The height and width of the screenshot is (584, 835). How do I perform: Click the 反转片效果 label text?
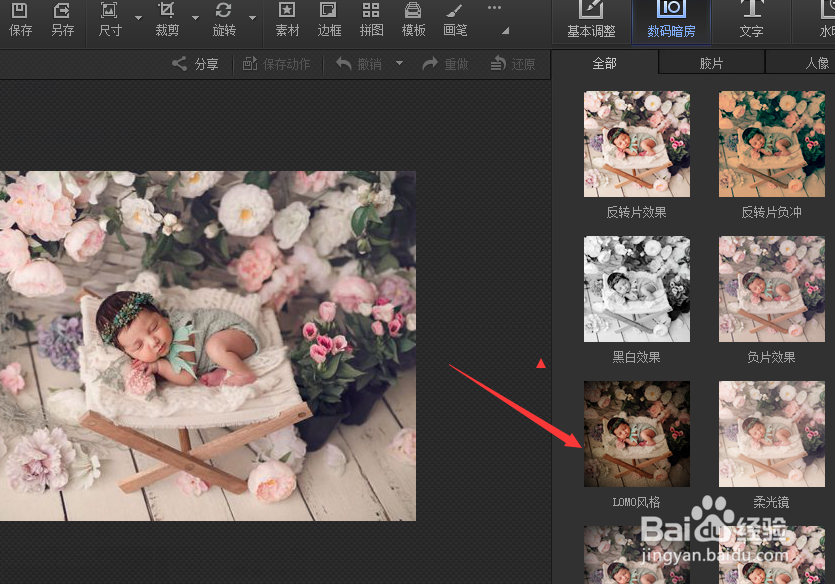point(636,212)
